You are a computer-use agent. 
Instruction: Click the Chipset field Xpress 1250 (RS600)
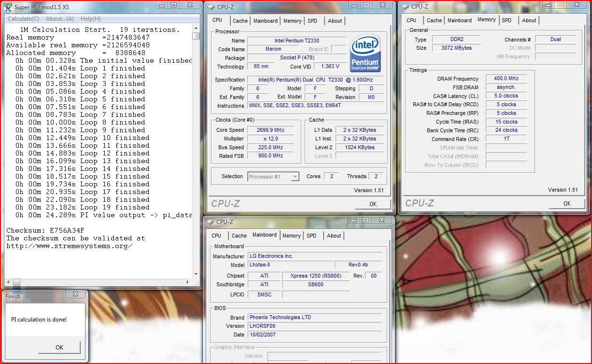tap(315, 276)
